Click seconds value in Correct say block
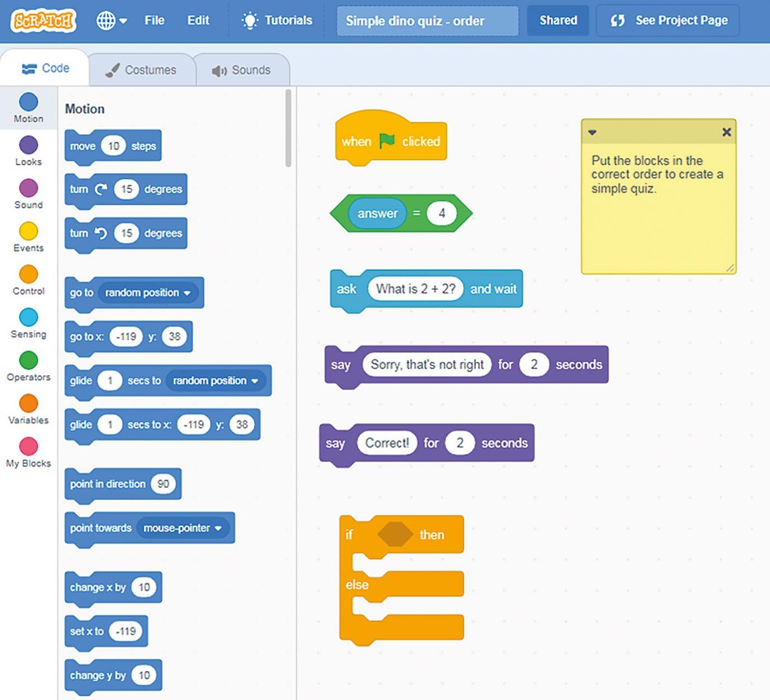 coord(460,443)
